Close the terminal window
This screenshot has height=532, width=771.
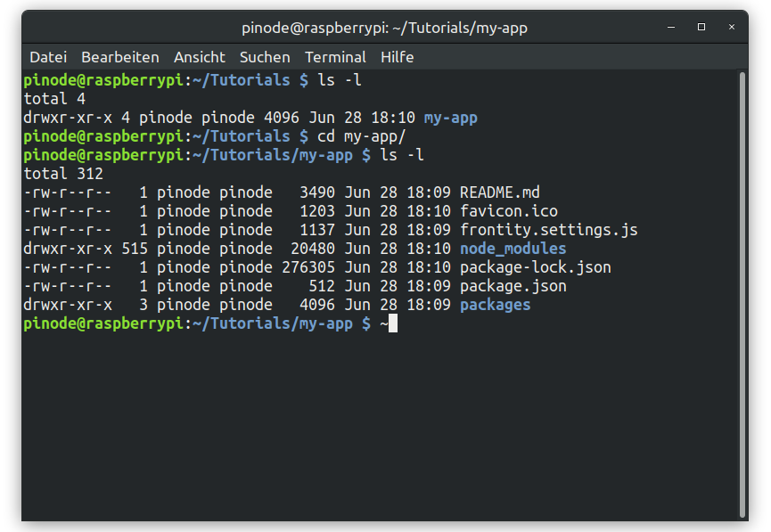tap(731, 27)
